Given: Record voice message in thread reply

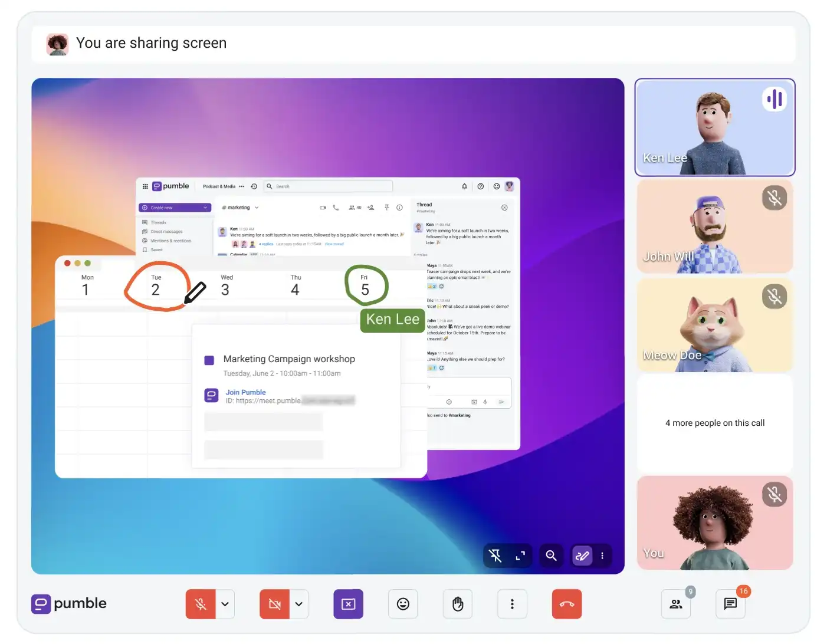Looking at the screenshot, I should coord(485,402).
